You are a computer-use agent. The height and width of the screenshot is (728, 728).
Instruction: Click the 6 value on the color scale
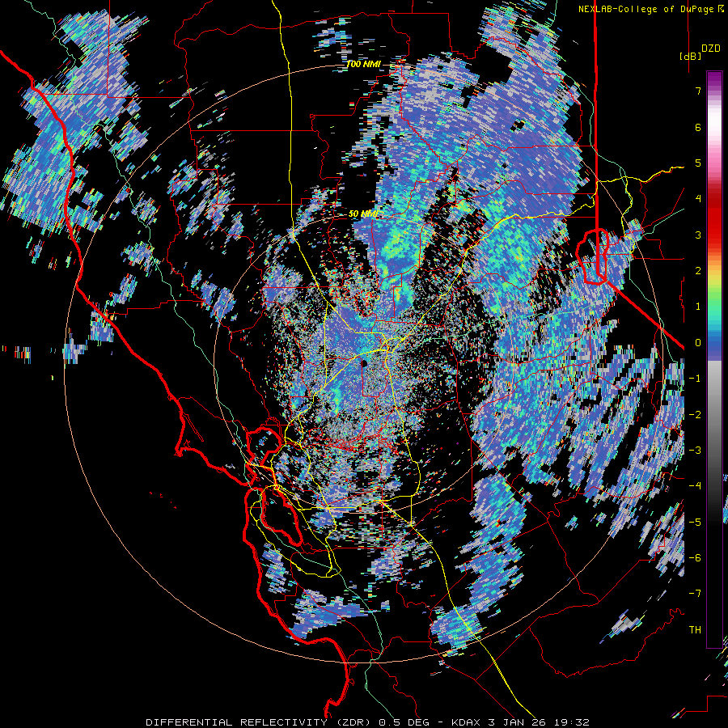point(698,127)
